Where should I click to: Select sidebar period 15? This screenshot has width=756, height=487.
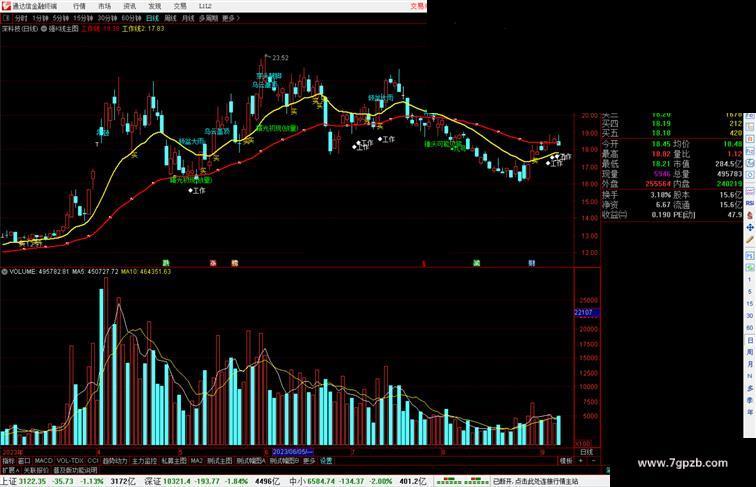pyautogui.click(x=750, y=304)
